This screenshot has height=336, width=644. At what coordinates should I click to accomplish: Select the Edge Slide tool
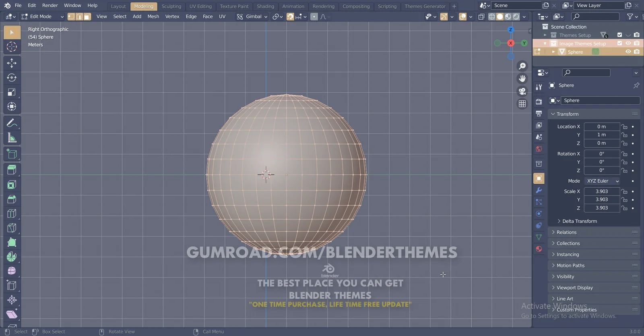[12, 285]
